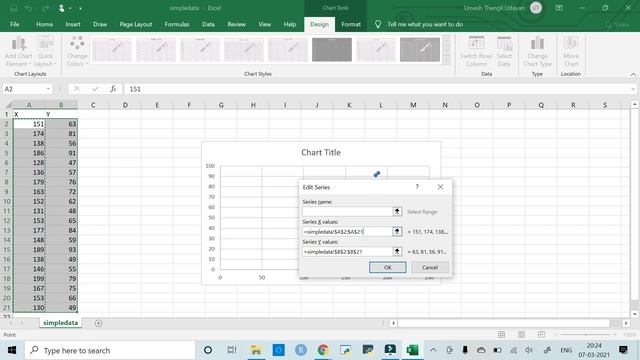Close the Edit Series dialog
Viewport: 640px width, 360px height.
tap(440, 187)
